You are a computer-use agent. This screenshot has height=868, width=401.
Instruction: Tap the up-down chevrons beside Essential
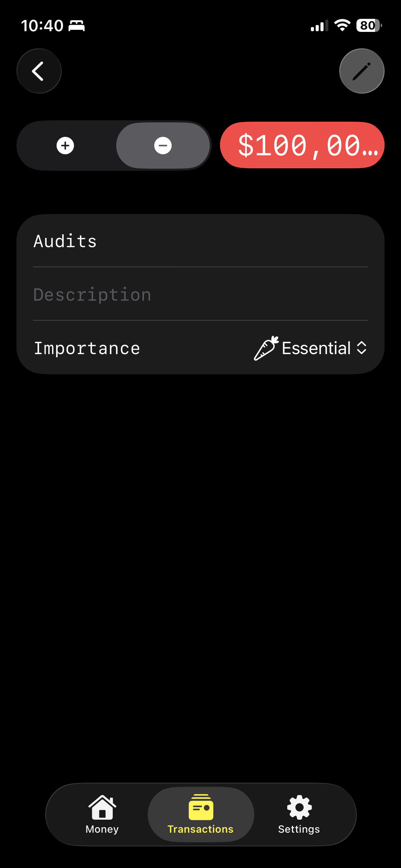pos(362,348)
